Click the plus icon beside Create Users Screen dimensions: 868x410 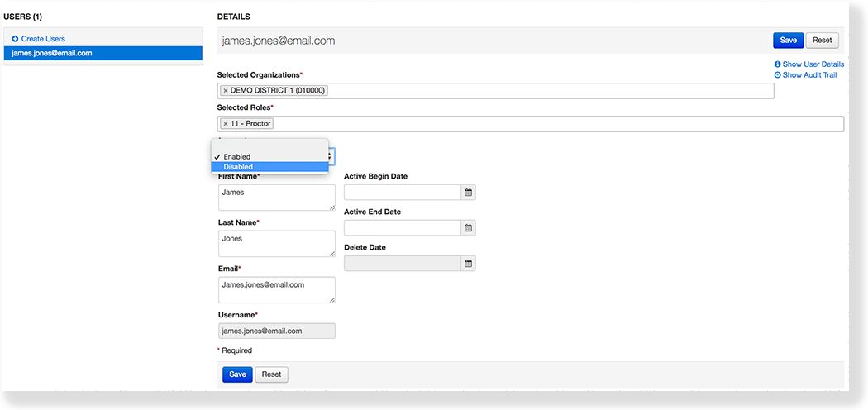tap(15, 39)
